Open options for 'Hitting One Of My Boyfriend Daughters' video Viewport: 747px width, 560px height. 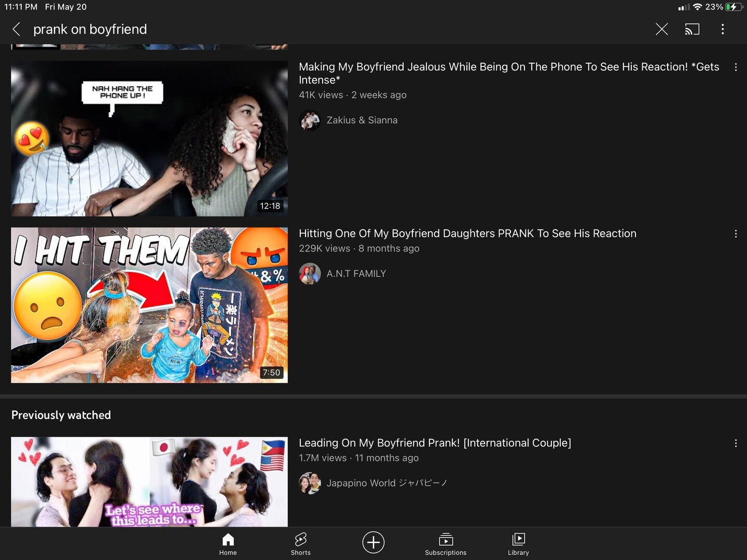tap(736, 234)
